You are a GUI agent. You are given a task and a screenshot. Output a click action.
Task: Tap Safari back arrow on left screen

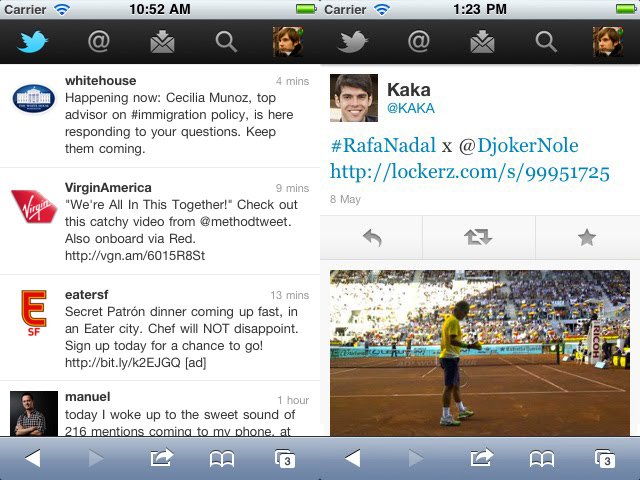click(33, 458)
